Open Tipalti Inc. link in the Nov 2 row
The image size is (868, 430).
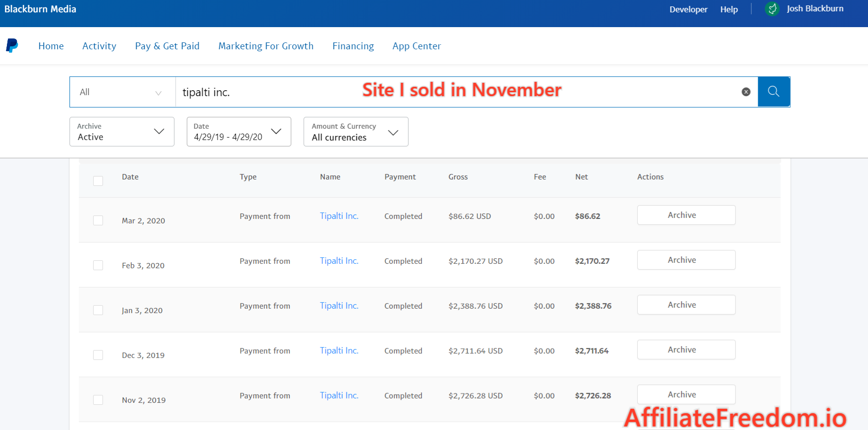pyautogui.click(x=339, y=395)
